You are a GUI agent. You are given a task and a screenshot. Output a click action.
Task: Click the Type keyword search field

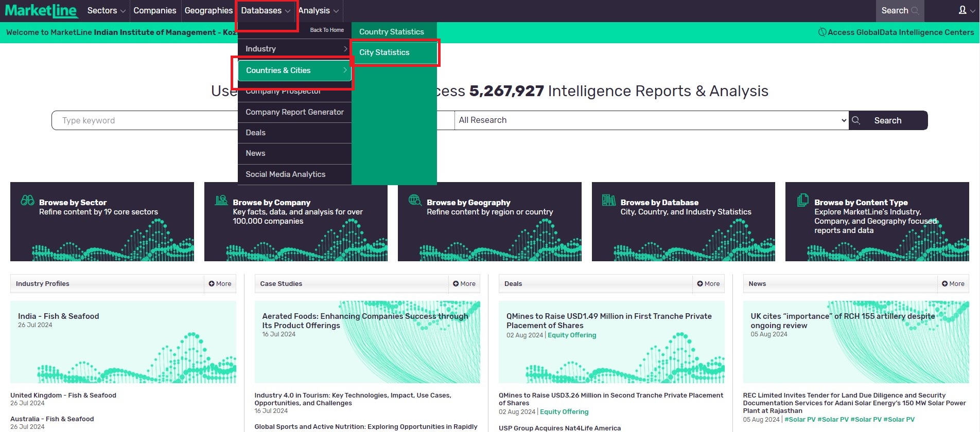coord(144,120)
